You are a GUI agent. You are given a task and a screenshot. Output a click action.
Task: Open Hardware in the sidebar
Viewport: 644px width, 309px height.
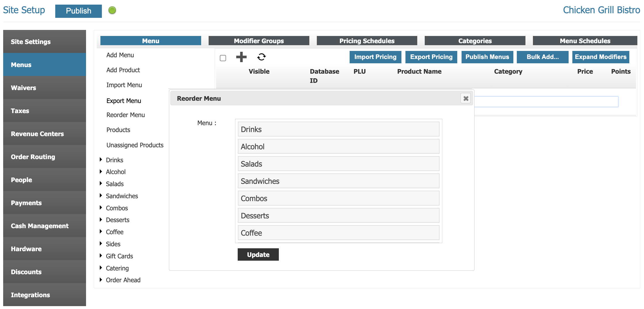click(x=45, y=249)
